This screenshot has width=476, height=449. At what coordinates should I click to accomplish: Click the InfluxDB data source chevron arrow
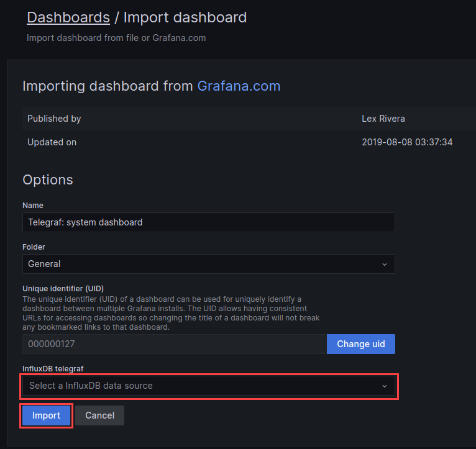pyautogui.click(x=384, y=386)
